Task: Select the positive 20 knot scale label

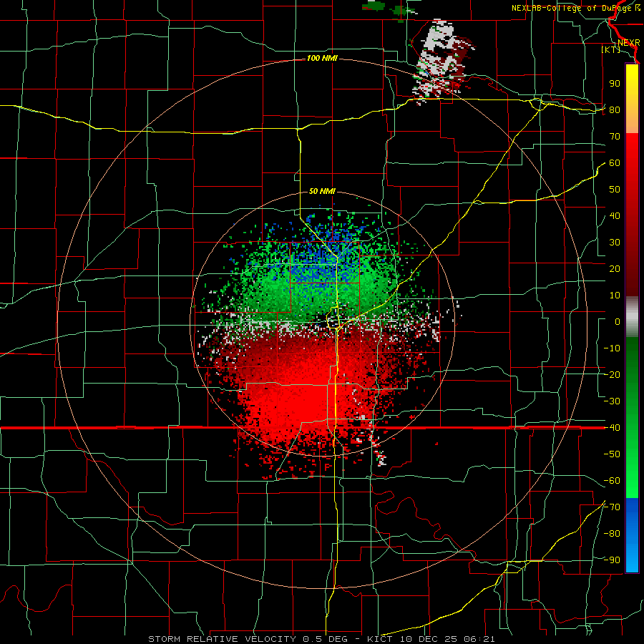Action: [615, 269]
